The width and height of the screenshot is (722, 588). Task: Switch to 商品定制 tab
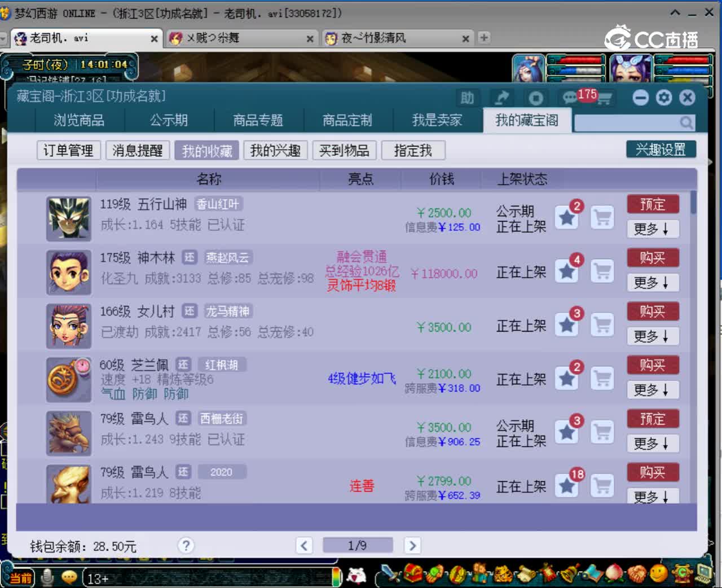pos(347,120)
